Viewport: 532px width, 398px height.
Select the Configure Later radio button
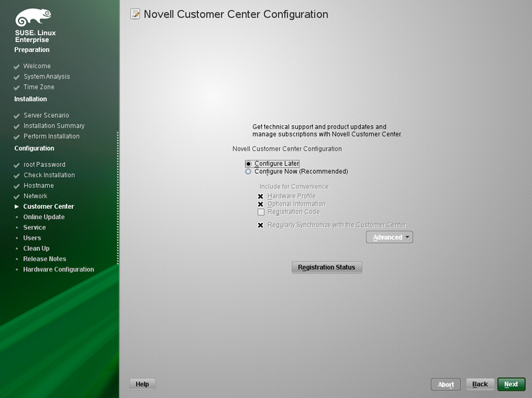tap(248, 164)
